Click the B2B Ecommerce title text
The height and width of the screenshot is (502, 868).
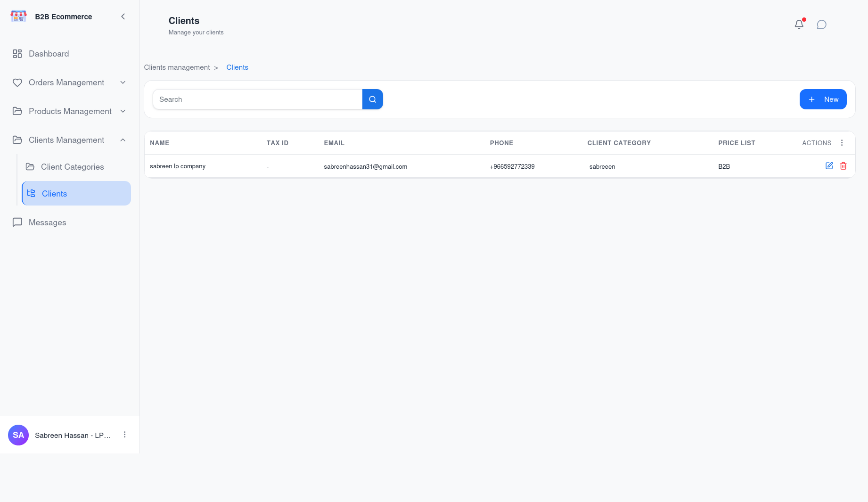64,16
